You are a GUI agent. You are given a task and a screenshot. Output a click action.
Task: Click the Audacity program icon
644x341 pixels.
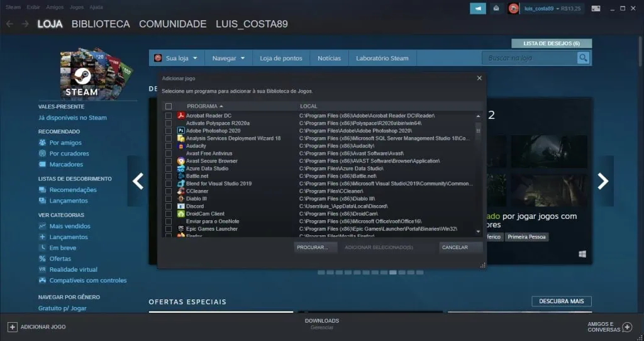pos(180,146)
